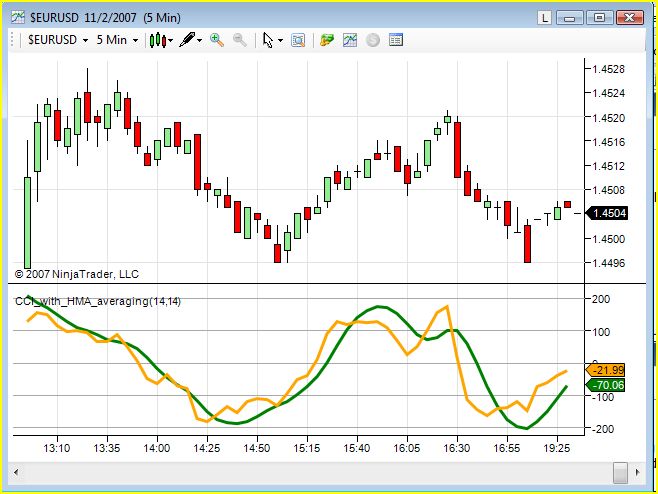Image resolution: width=658 pixels, height=494 pixels.
Task: Open the 5 Min interval dropdown
Action: pos(117,40)
